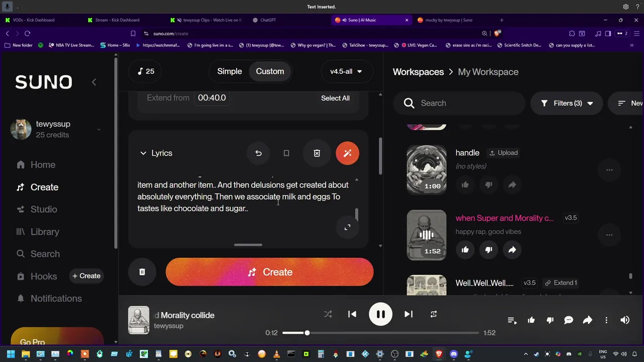Dislike the 'when Super and Morality' song
The height and width of the screenshot is (362, 644).
click(x=489, y=249)
